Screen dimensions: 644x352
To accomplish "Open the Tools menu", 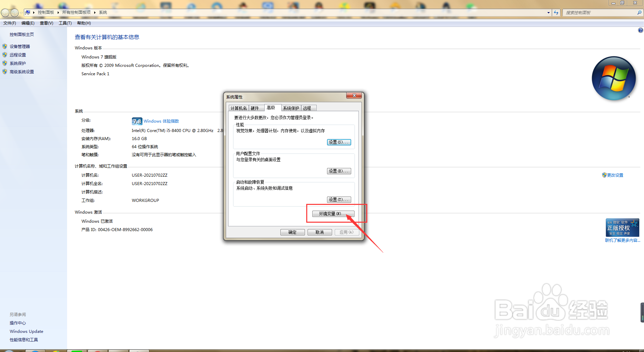I will [x=65, y=23].
